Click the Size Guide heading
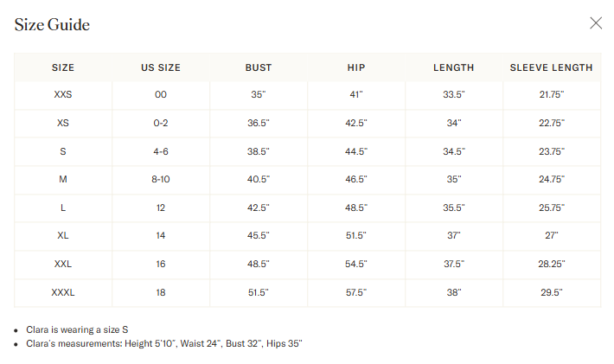The width and height of the screenshot is (614, 364). pyautogui.click(x=52, y=25)
